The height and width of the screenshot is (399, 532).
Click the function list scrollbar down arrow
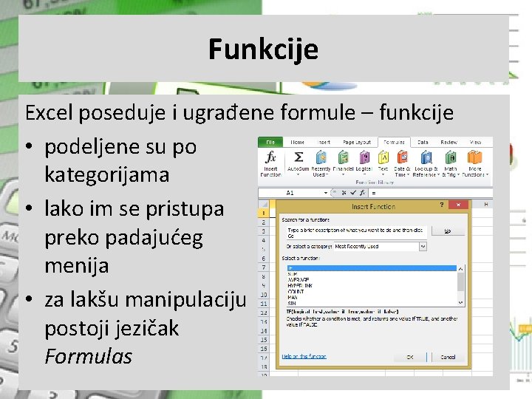pyautogui.click(x=460, y=302)
